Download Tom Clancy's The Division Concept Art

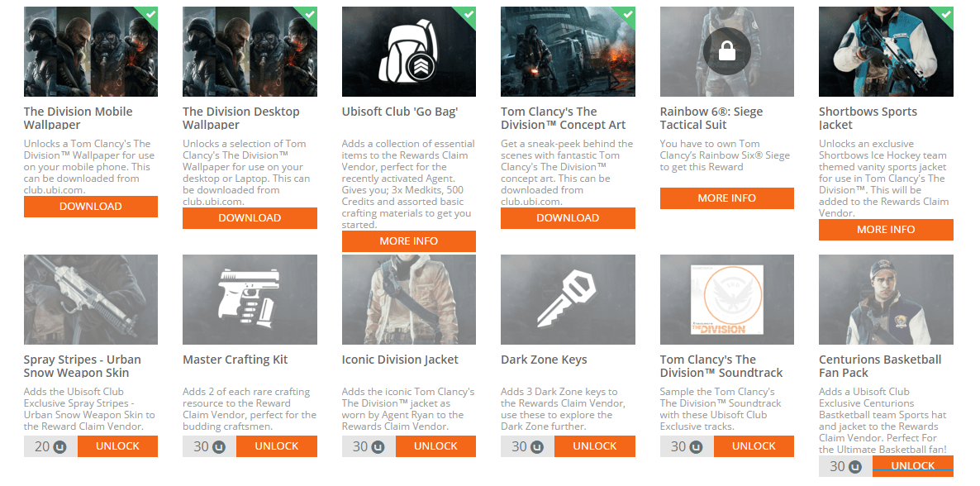point(568,218)
